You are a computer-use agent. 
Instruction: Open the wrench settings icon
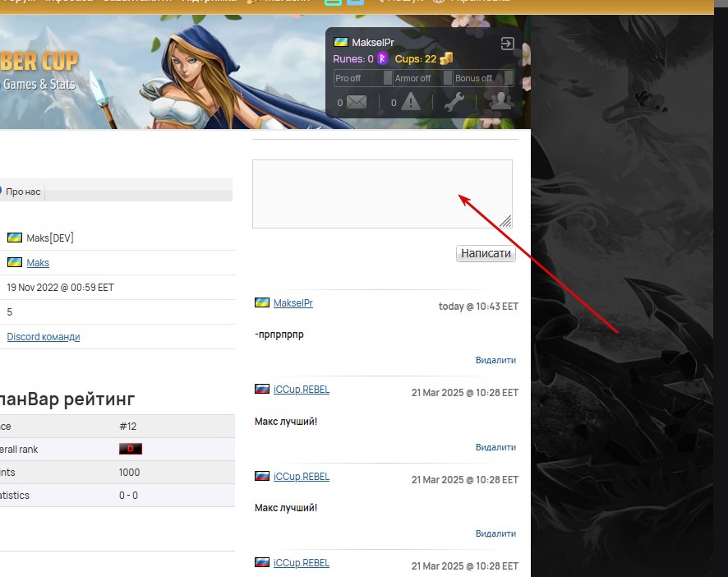coord(454,102)
